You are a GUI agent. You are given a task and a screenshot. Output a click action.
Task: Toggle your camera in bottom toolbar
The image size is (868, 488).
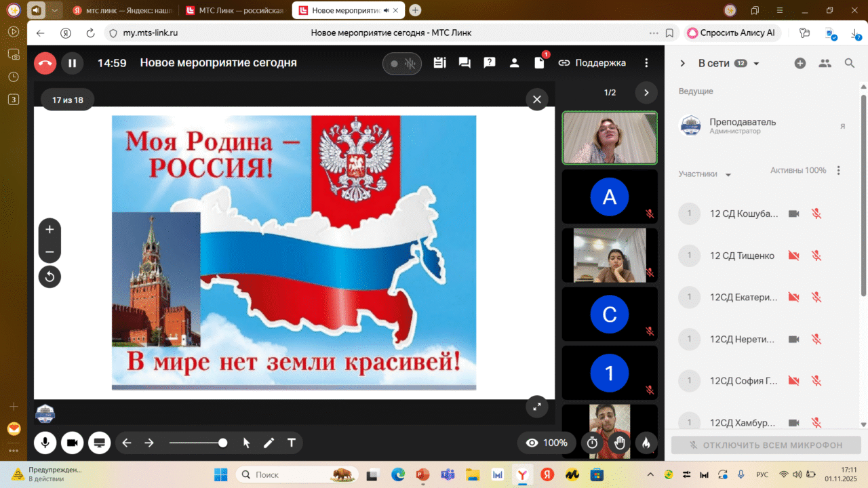click(72, 443)
